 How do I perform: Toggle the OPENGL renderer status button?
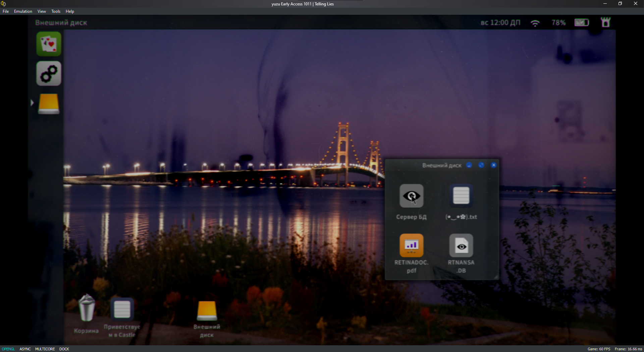[8, 349]
